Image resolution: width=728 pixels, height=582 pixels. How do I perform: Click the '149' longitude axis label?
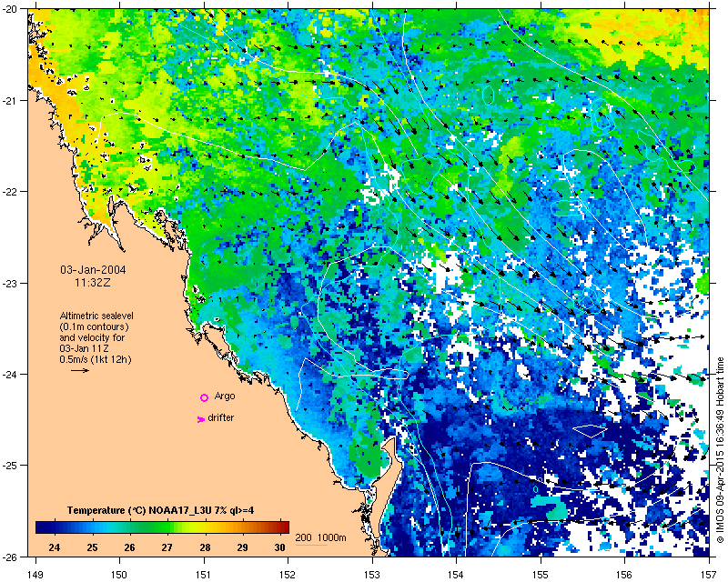click(x=35, y=575)
